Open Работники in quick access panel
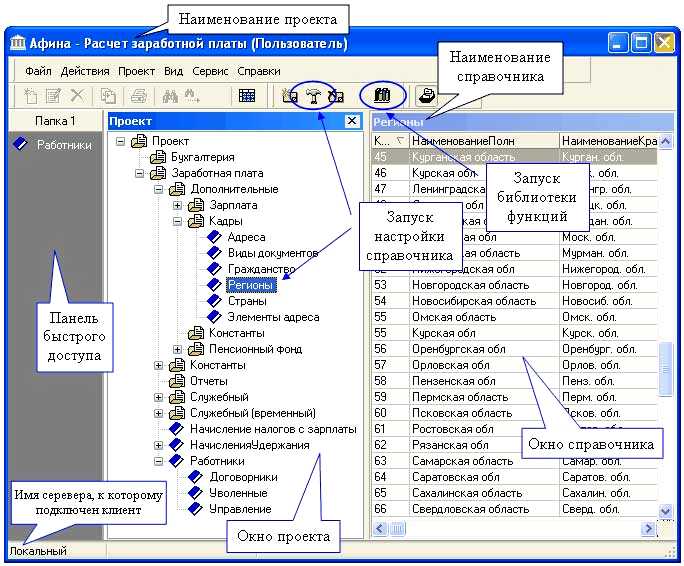 click(x=54, y=144)
